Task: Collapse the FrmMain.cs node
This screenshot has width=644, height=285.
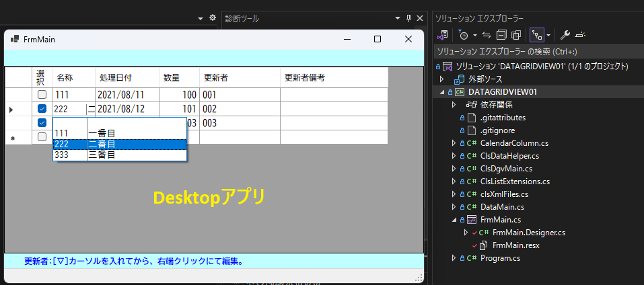Action: pos(454,220)
